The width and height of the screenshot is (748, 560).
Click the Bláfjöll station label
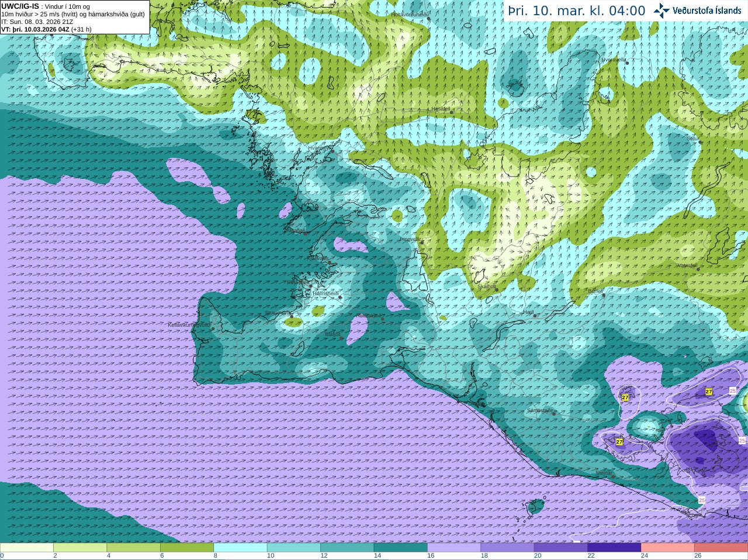coord(333,334)
